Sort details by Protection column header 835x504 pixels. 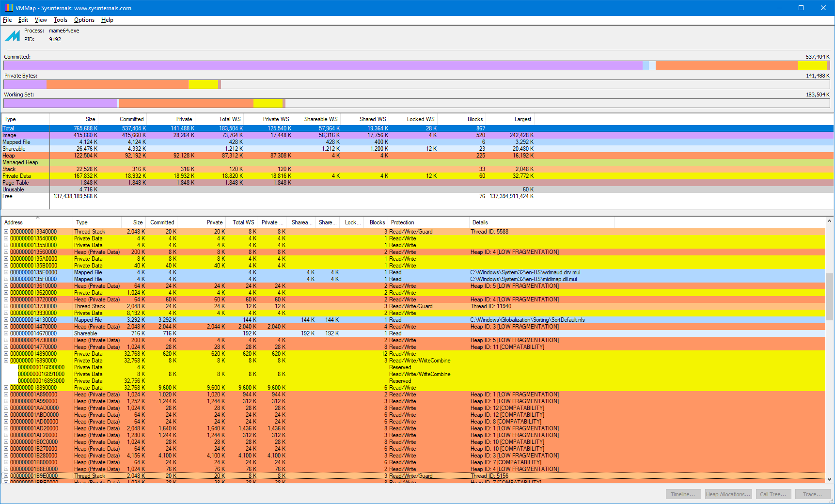[x=402, y=222]
